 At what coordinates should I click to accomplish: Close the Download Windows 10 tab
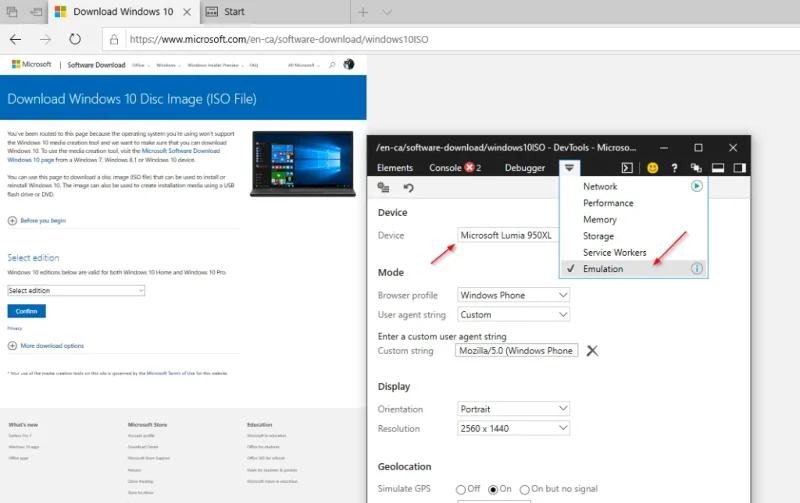pyautogui.click(x=187, y=12)
